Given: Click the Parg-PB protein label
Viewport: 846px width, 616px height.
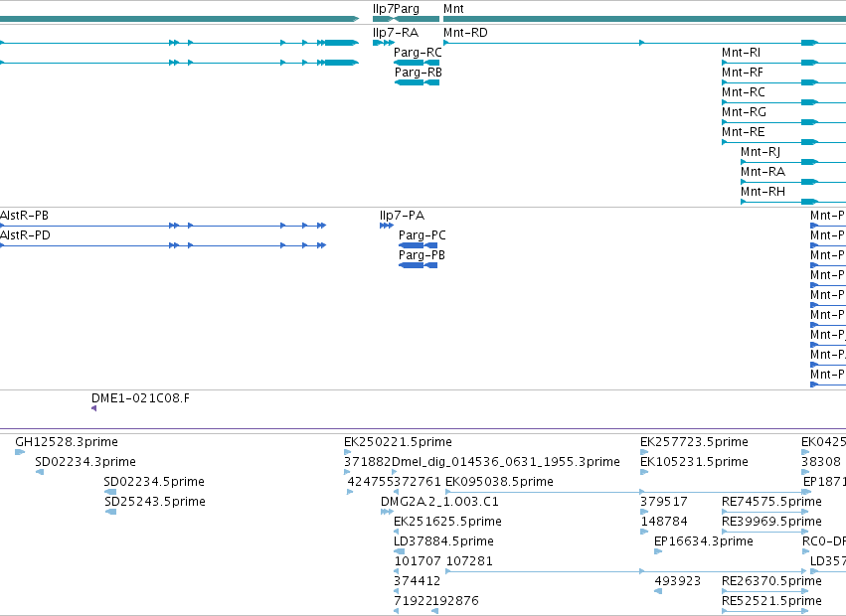Looking at the screenshot, I should (422, 255).
